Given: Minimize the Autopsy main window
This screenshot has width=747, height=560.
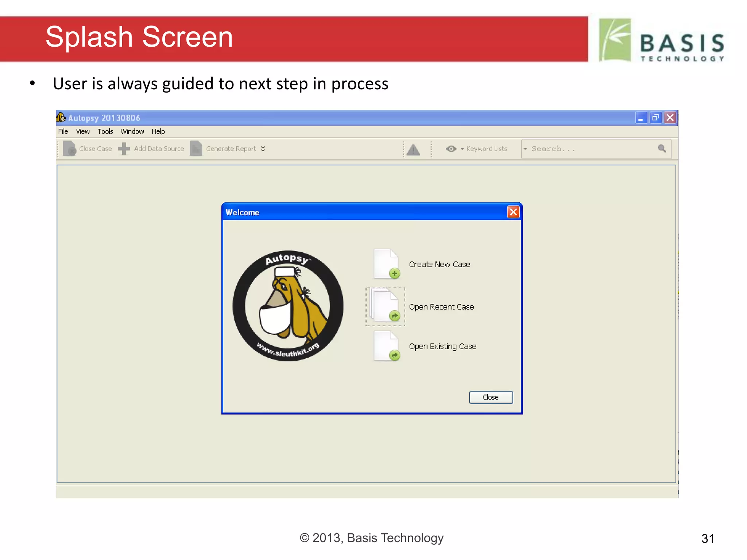Looking at the screenshot, I should tap(641, 118).
